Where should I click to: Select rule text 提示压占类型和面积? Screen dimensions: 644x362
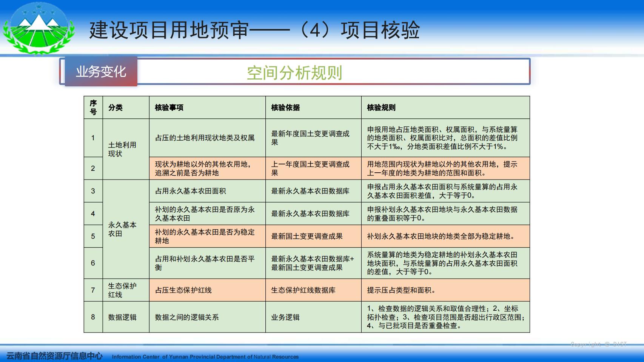tap(445, 290)
